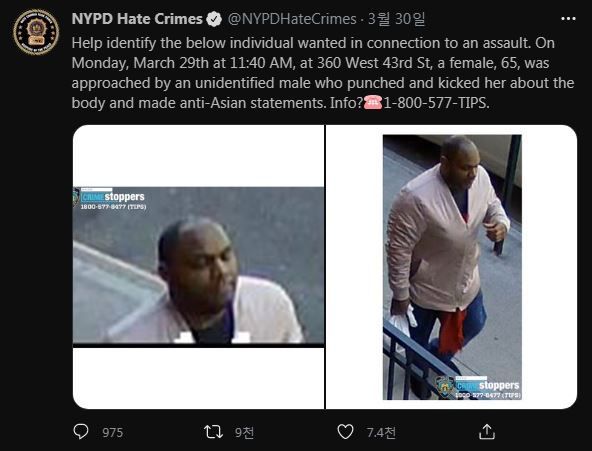Open the @NYPDHateCrimes handle link
This screenshot has width=592, height=451.
click(292, 19)
